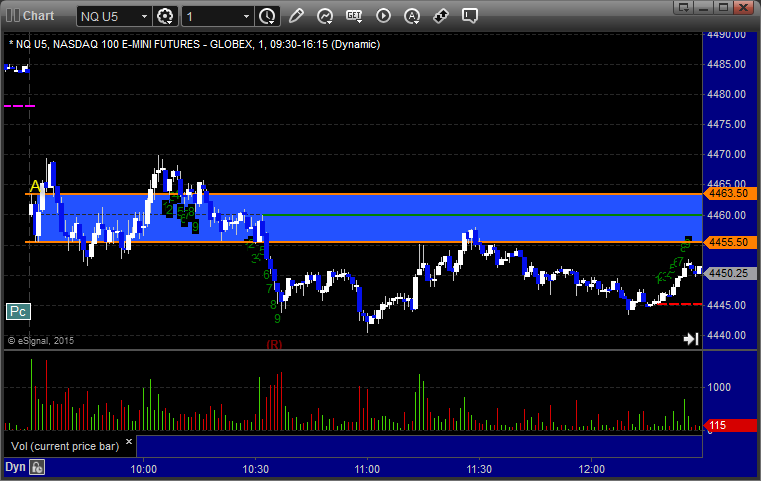Click the 12:00 time axis label
Viewport: 761px width, 481px height.
point(591,469)
